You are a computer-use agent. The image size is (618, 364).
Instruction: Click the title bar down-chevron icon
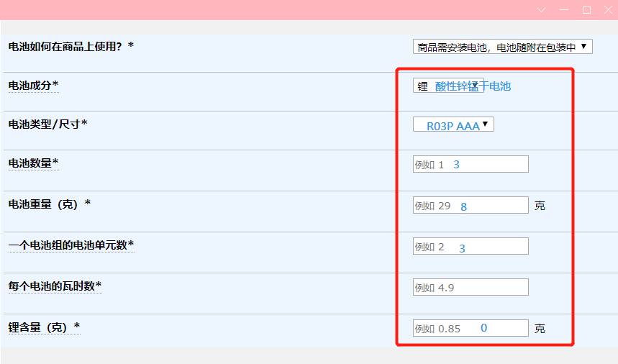click(542, 10)
